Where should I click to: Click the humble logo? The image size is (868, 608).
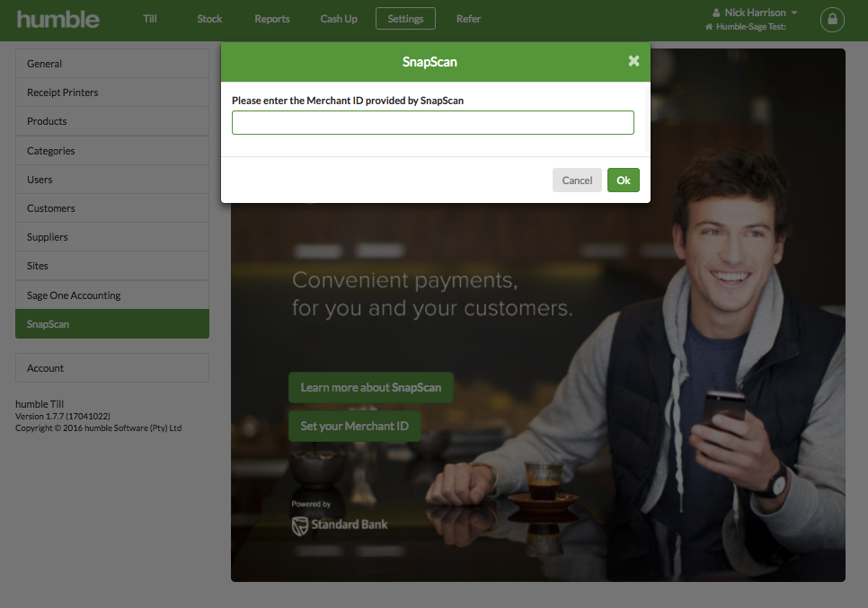[58, 20]
